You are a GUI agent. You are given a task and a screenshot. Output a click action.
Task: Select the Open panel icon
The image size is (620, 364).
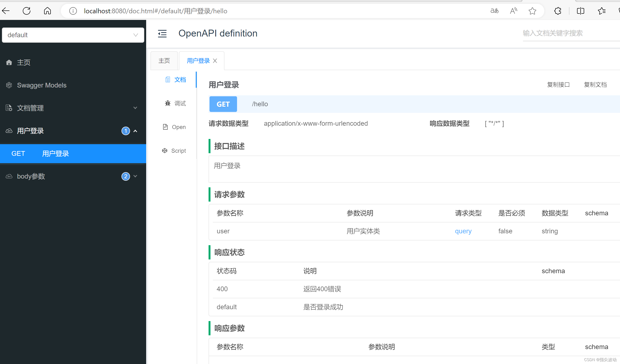pyautogui.click(x=165, y=127)
